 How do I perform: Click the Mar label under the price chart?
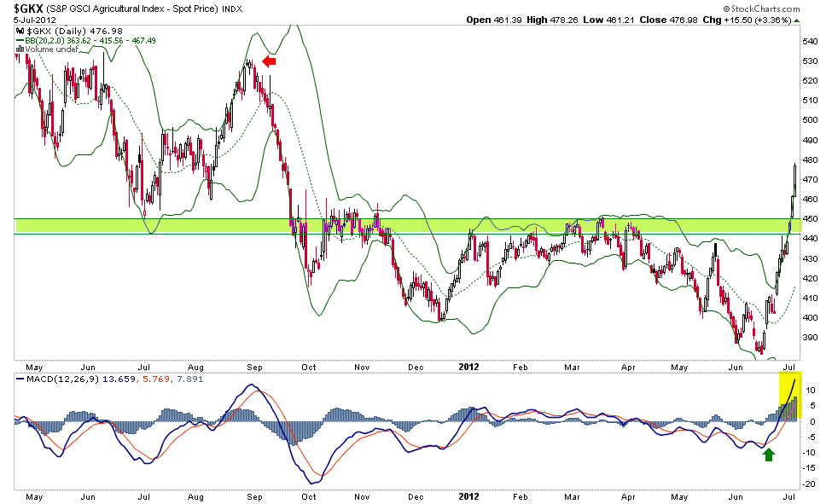[572, 367]
